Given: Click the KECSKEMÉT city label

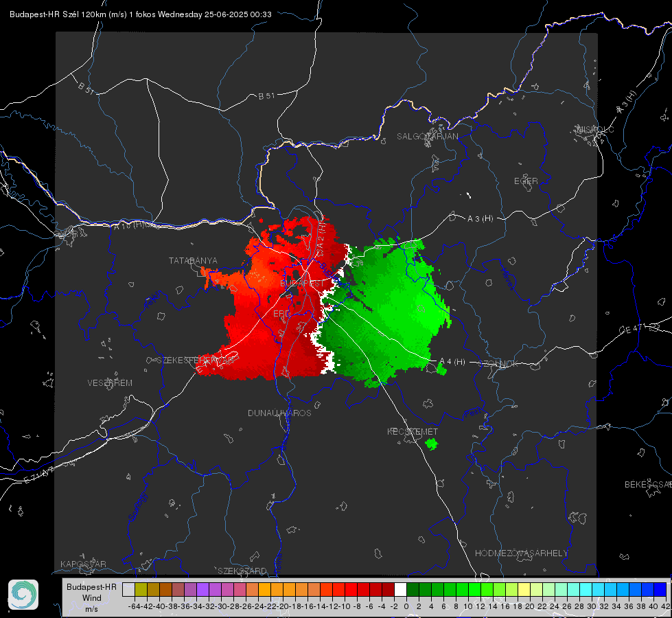Looking at the screenshot, I should coord(413,431).
